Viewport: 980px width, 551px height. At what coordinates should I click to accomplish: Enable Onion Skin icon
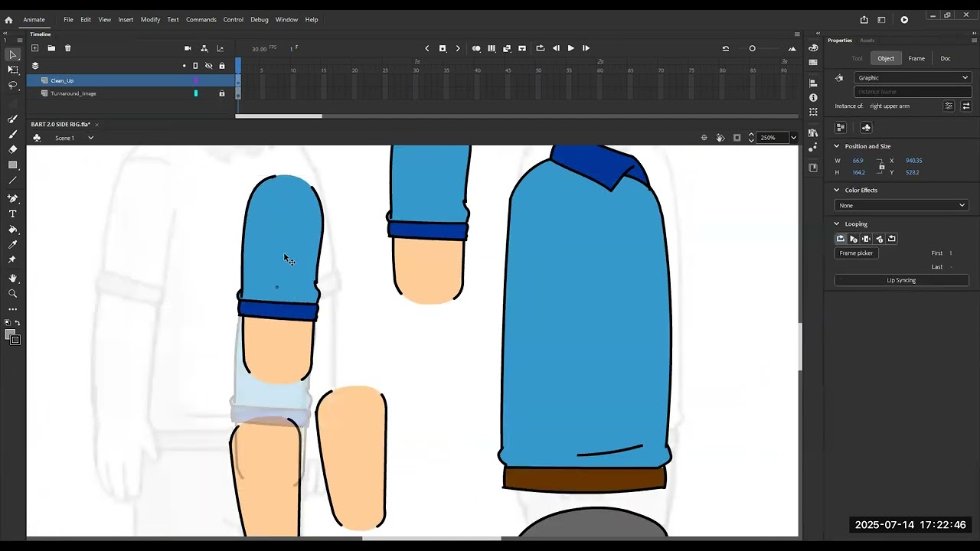[476, 48]
